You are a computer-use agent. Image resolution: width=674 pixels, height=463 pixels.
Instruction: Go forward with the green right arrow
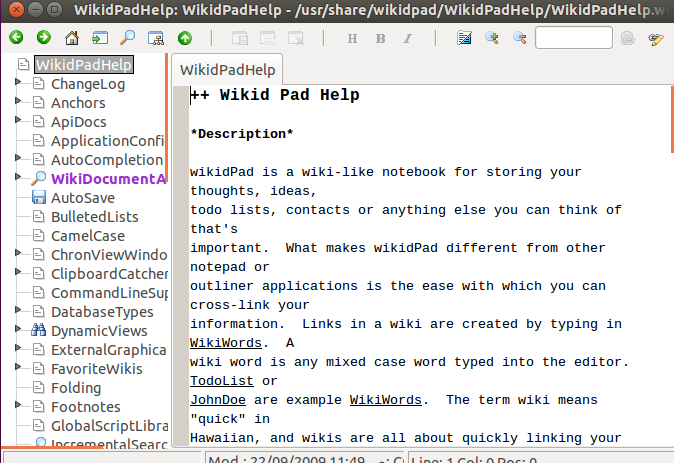[x=44, y=37]
